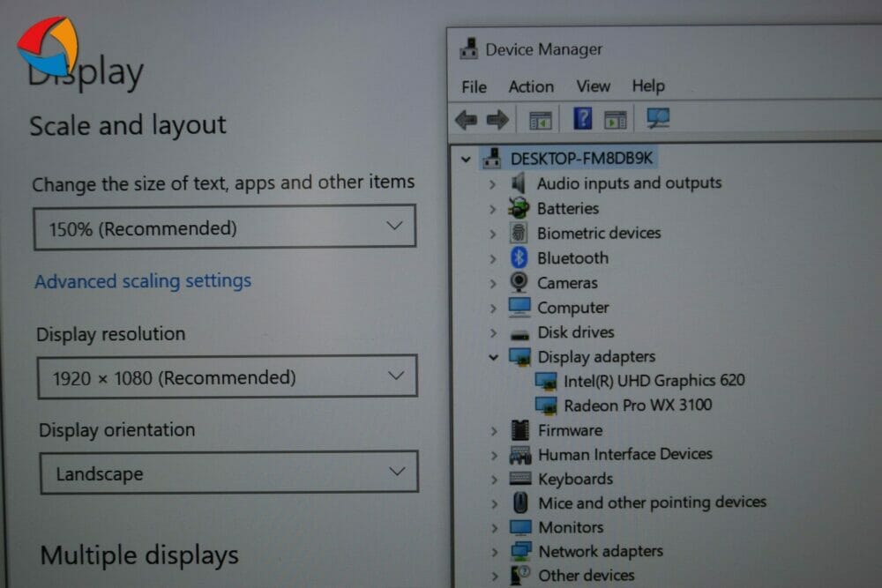Click the Forward arrow in Device Manager toolbar

[497, 119]
